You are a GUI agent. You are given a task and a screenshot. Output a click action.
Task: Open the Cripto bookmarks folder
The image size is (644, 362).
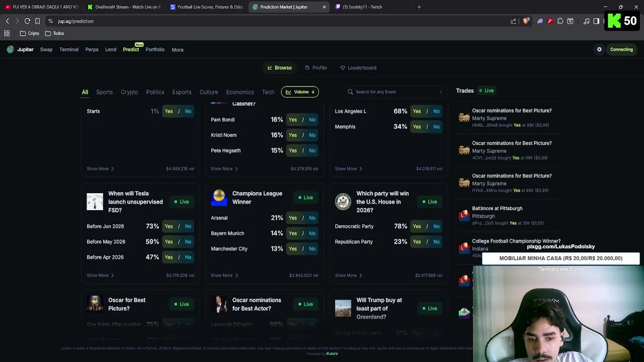[30, 33]
